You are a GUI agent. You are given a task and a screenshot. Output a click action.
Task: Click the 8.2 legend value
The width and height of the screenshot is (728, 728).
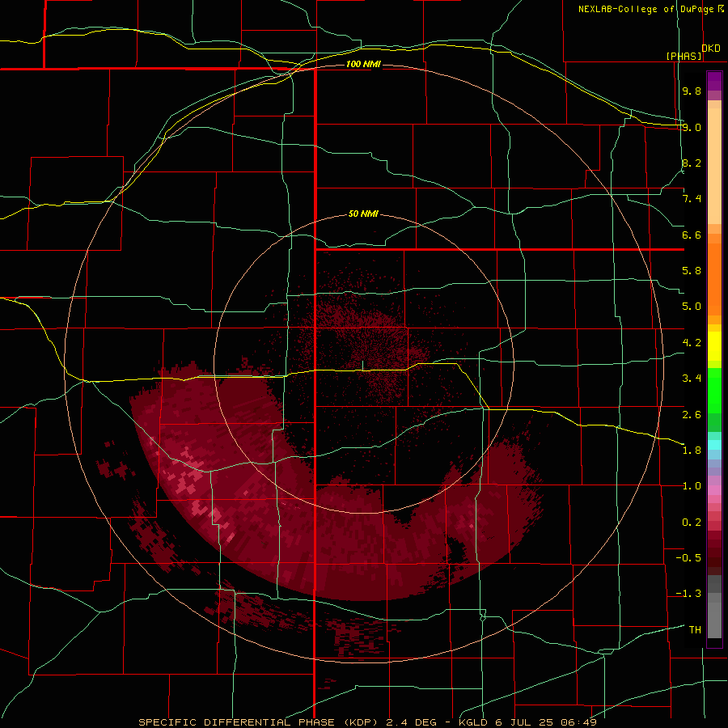pos(692,163)
